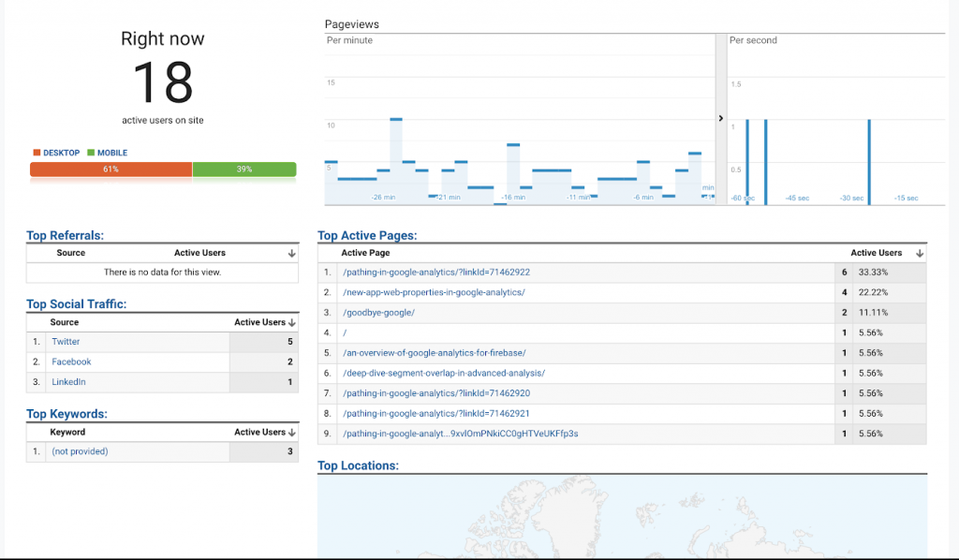This screenshot has width=959, height=560.
Task: Click the sort arrow in Top Referrals header
Action: [292, 253]
